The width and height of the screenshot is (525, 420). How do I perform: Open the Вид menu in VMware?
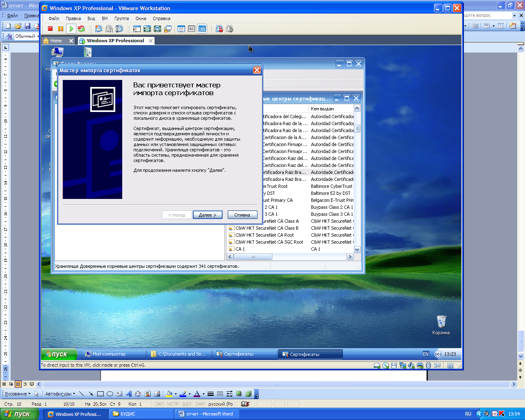tap(91, 18)
